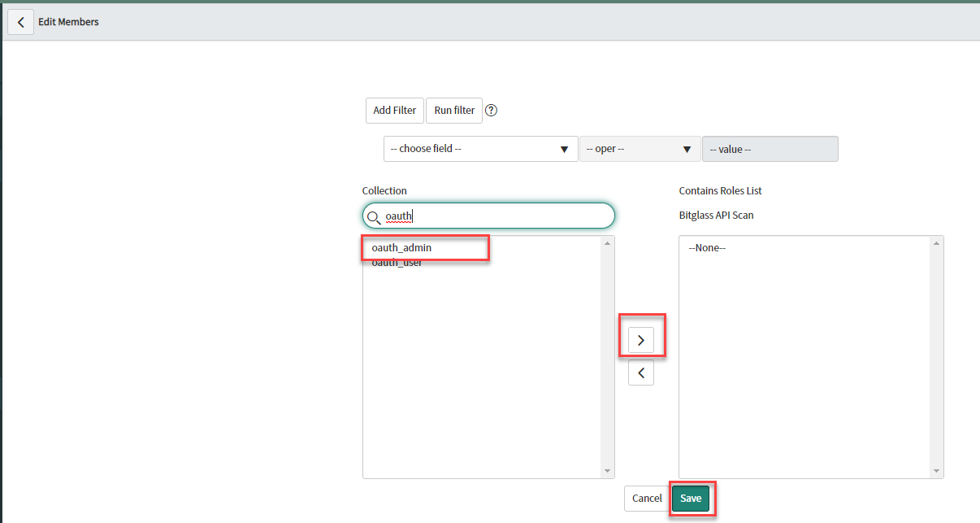Click the Add Filter button

coord(395,111)
